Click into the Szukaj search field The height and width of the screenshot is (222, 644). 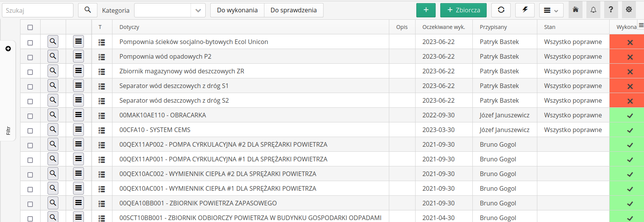(x=37, y=10)
